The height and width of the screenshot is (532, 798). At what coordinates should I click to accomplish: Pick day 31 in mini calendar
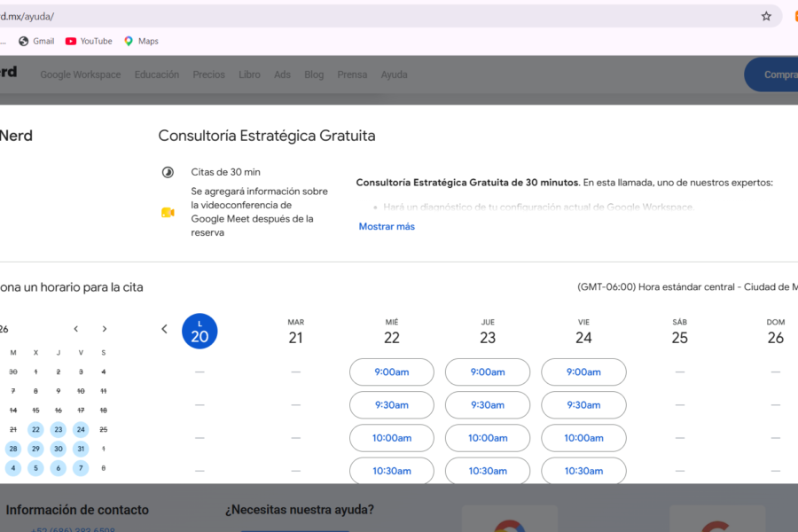click(81, 449)
